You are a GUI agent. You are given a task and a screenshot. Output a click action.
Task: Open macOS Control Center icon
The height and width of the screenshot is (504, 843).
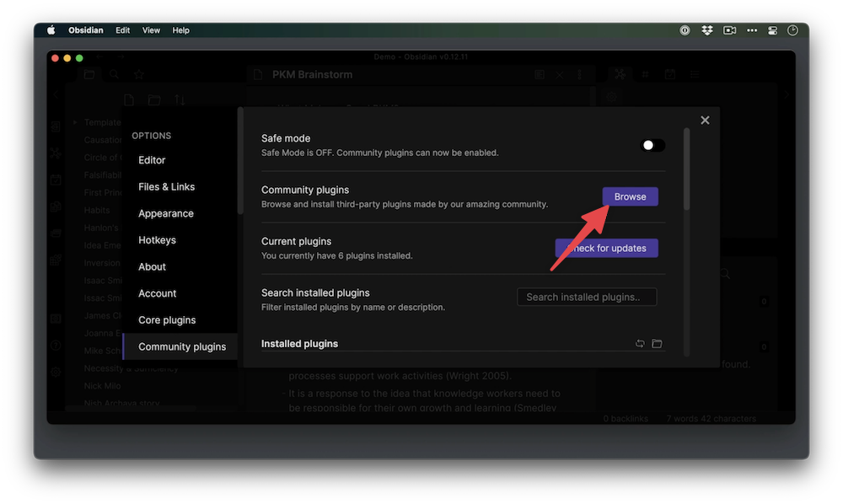772,30
